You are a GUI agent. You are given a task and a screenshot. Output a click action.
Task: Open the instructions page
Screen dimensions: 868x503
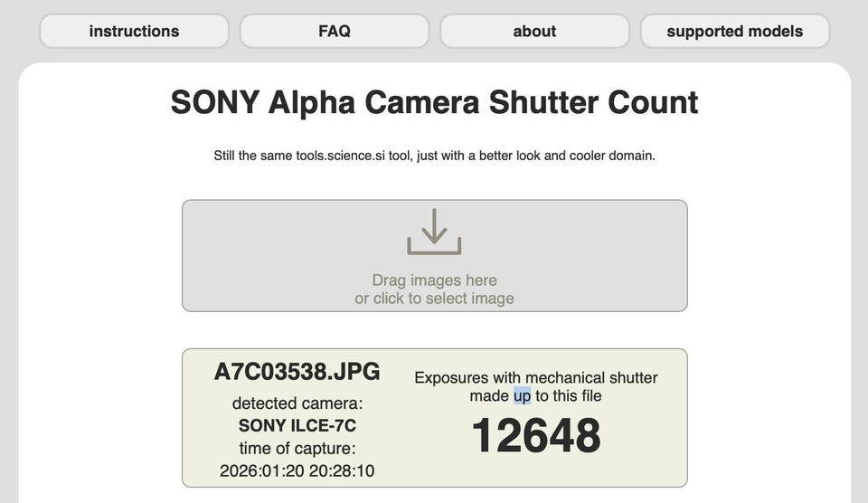tap(134, 31)
